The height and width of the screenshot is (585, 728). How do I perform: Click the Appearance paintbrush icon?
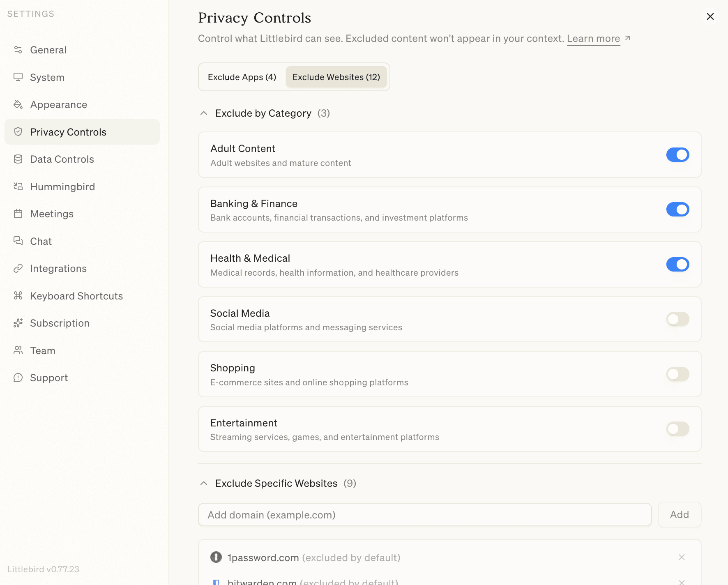[x=18, y=104]
